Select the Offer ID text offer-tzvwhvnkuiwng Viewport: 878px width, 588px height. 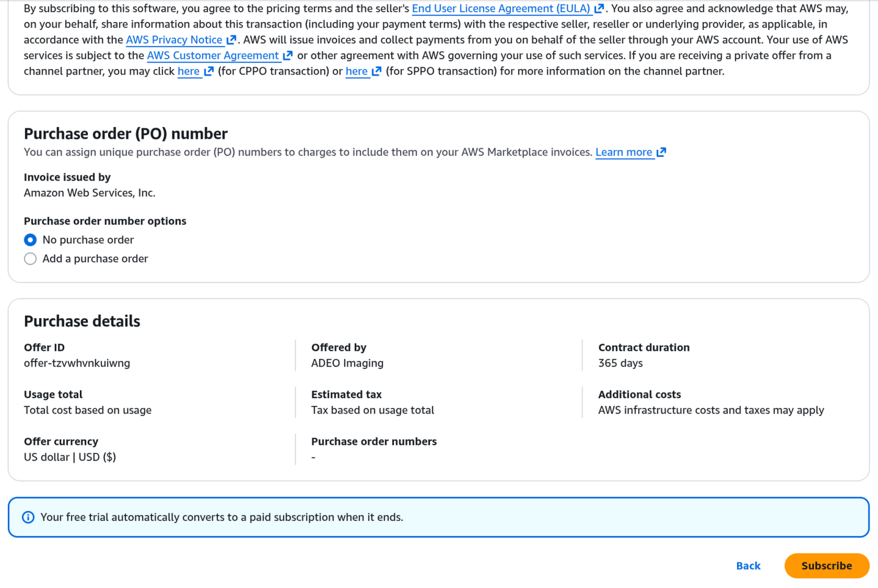click(77, 363)
